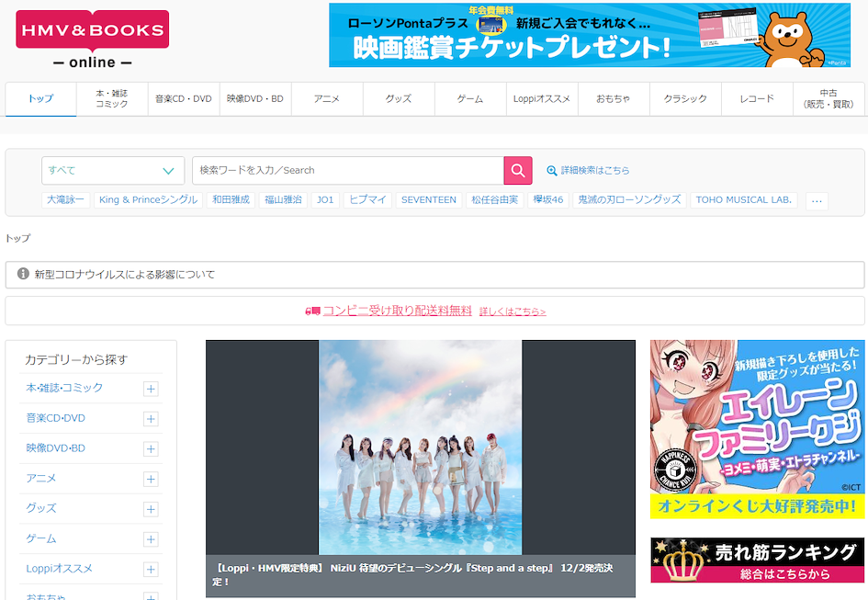Click the ゲーム sidebar link
Viewport: 868px width, 600px height.
[x=41, y=538]
